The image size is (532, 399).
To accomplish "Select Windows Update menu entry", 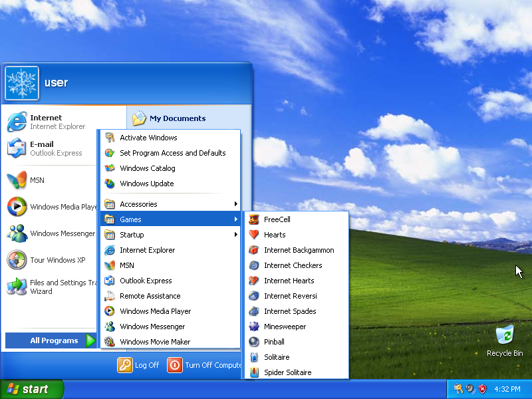I will point(146,184).
